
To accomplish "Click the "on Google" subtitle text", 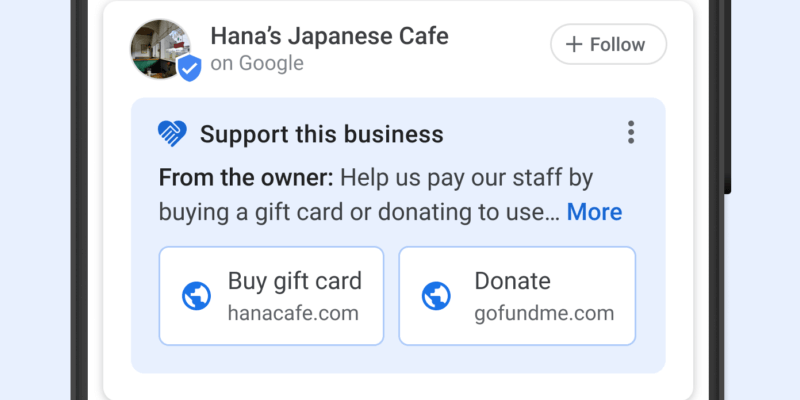I will coord(257,64).
